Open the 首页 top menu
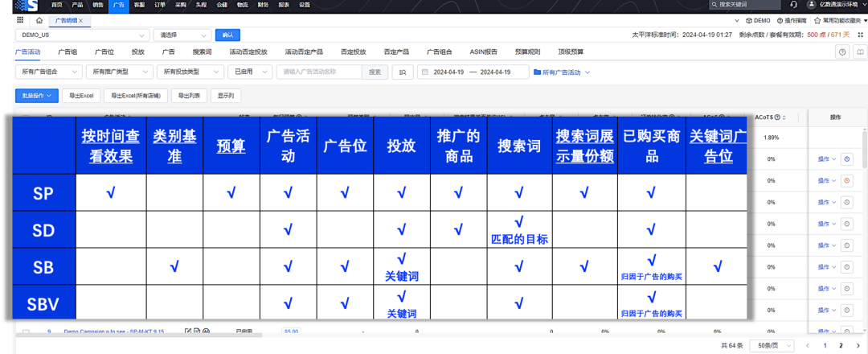 click(56, 5)
